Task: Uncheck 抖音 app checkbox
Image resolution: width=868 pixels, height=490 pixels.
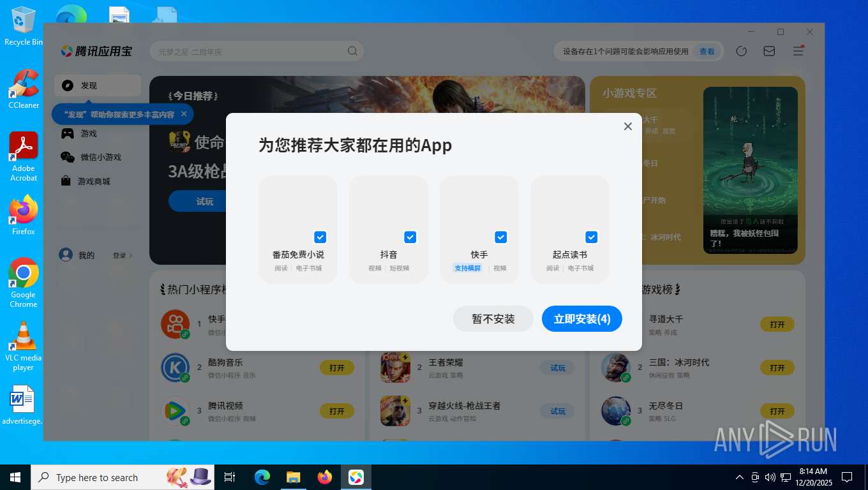Action: (x=410, y=237)
